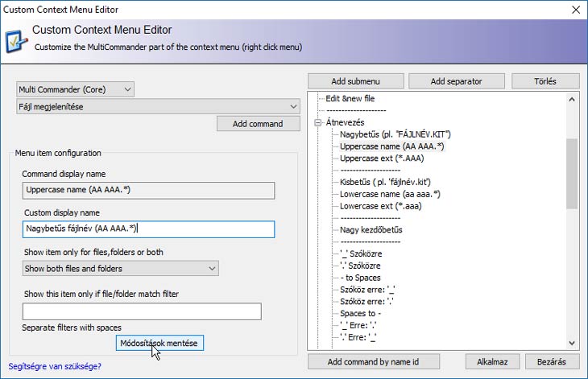
Task: Close dialog with the Bezárás button
Action: [x=552, y=361]
